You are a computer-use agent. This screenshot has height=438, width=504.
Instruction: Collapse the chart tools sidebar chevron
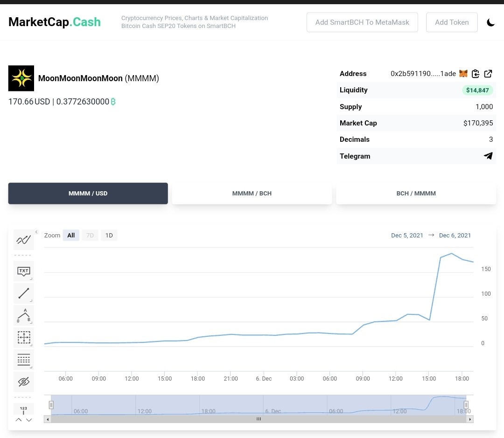click(36, 232)
